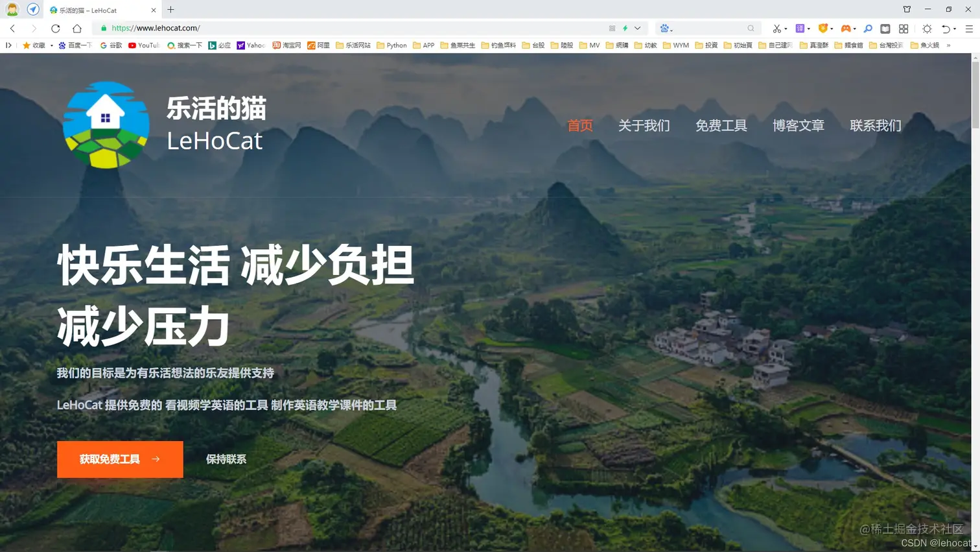
Task: Open the 首页 navigation menu item
Action: (579, 126)
